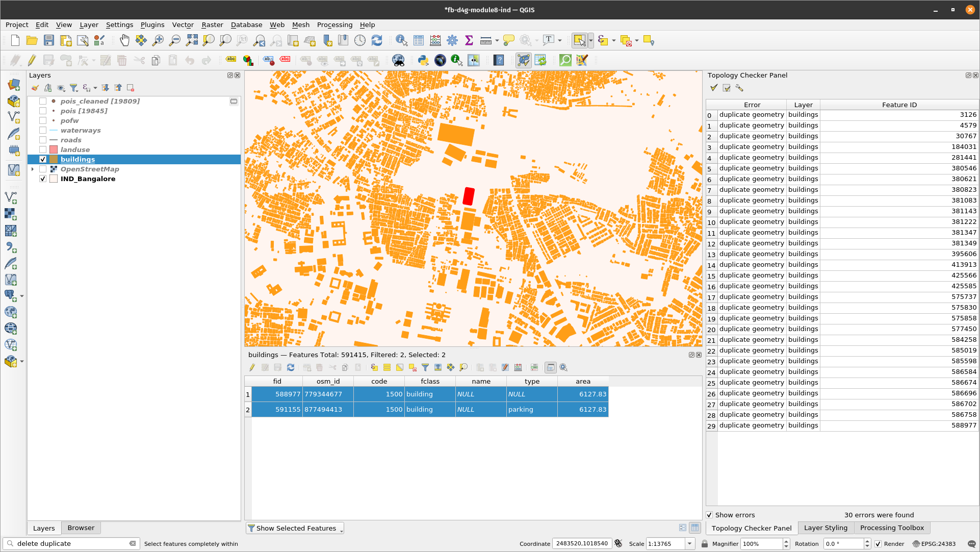
Task: Click the Coordinate input field
Action: 582,544
